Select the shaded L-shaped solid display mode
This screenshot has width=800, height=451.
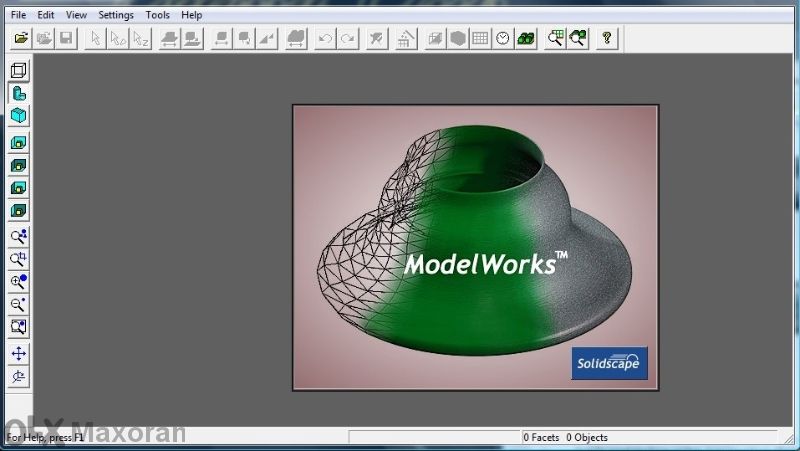click(18, 93)
